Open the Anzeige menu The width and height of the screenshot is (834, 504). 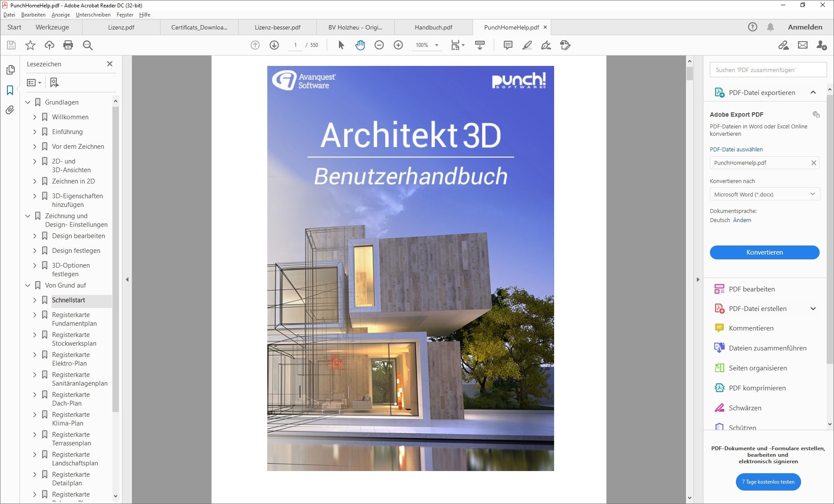60,15
